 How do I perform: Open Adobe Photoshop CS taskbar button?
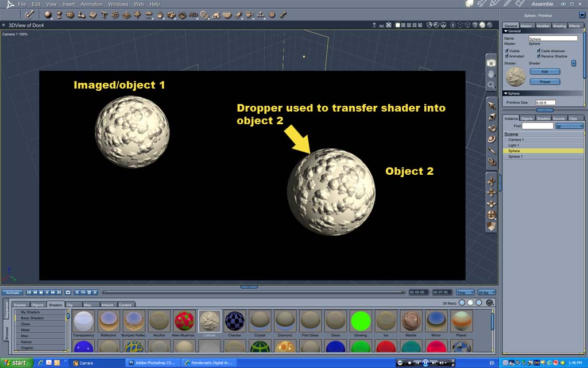click(153, 363)
